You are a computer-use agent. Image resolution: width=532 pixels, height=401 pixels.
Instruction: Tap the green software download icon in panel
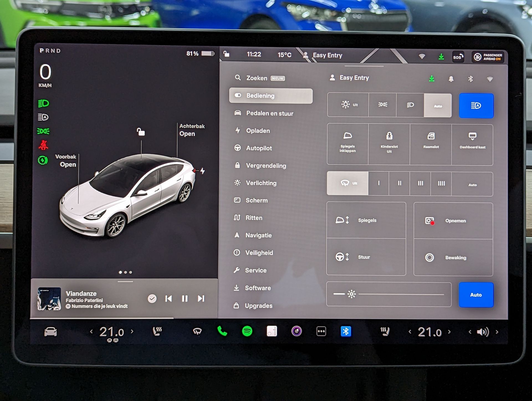coord(432,79)
